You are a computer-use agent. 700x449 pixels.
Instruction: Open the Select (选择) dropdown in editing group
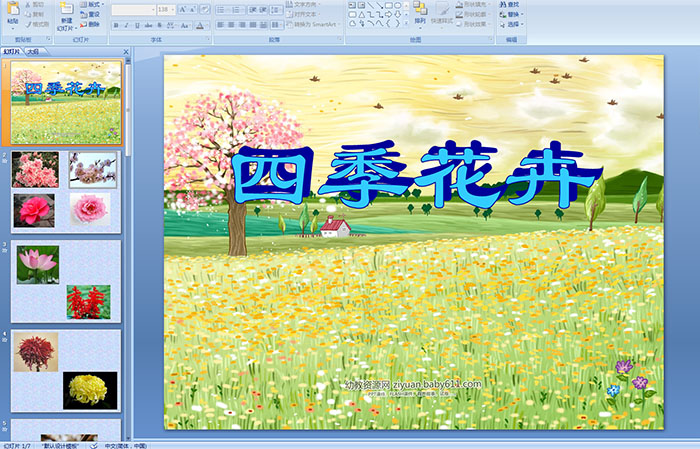click(x=511, y=24)
